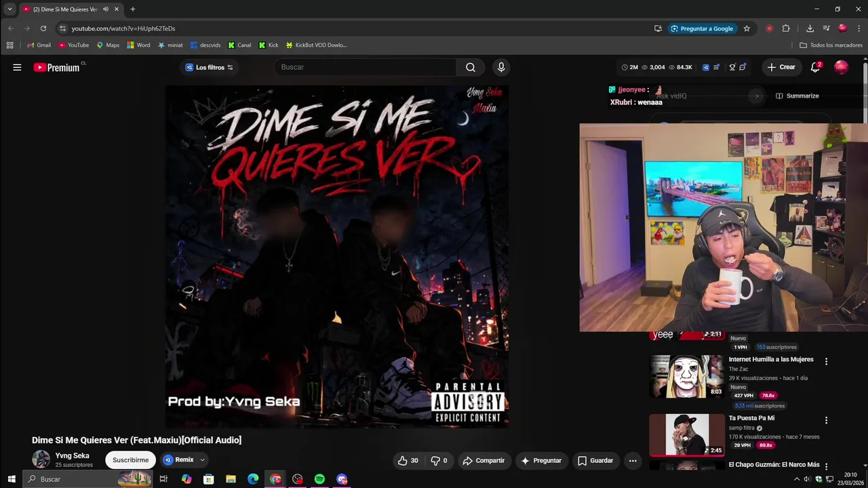Dislike the video with thumbs down
The width and height of the screenshot is (868, 488).
[439, 461]
